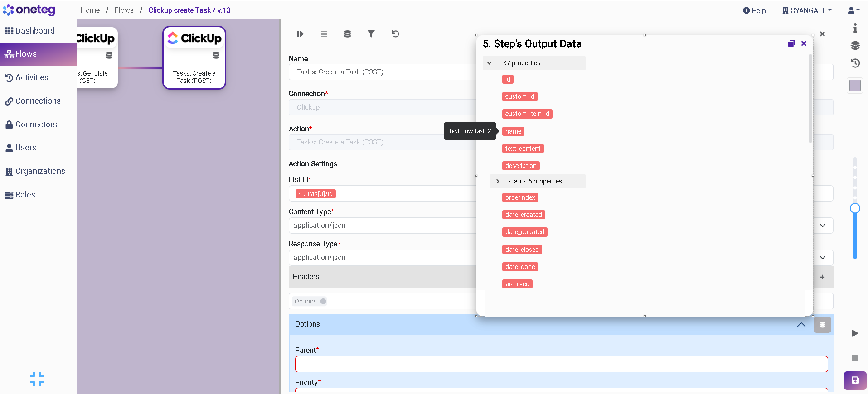Screen dimensions: 868x394
Task: Click the zoom slider handle on right
Action: pyautogui.click(x=855, y=208)
